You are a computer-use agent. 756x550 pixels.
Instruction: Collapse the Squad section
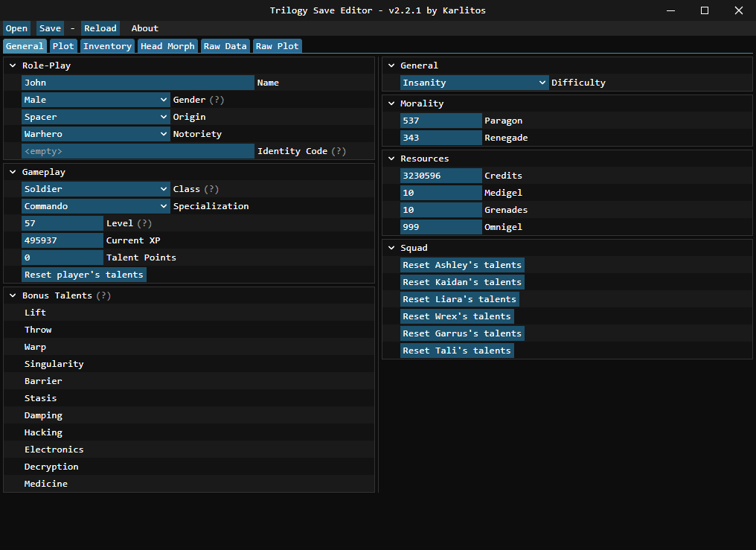[391, 248]
